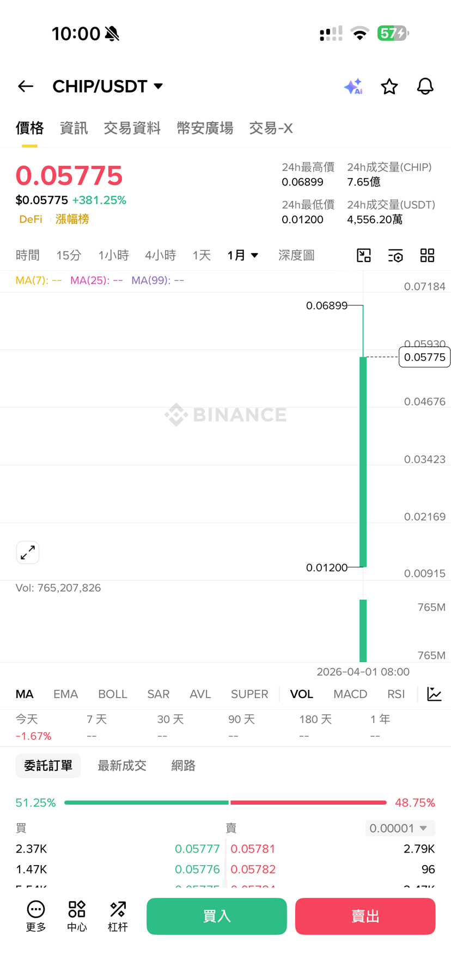Open the four-square grid layout icon
451x980 pixels.
click(x=428, y=255)
